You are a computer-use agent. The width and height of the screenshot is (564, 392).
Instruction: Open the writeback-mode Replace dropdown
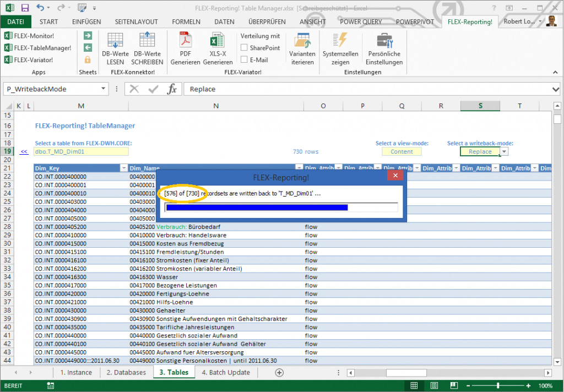pyautogui.click(x=503, y=151)
